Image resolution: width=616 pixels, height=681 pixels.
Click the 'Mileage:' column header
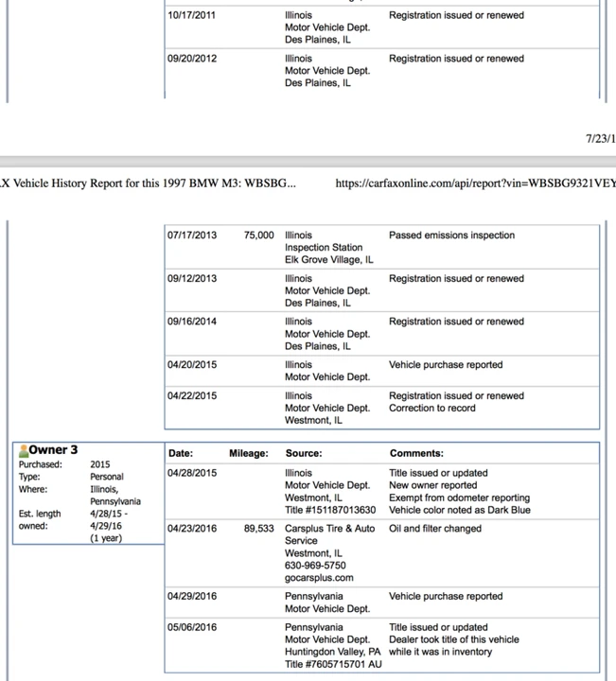tap(249, 453)
